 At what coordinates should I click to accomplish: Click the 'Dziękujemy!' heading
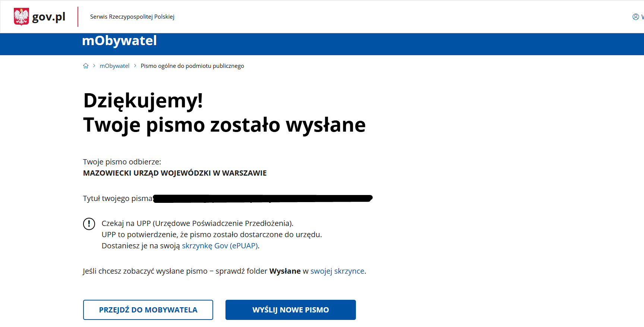[x=143, y=101]
